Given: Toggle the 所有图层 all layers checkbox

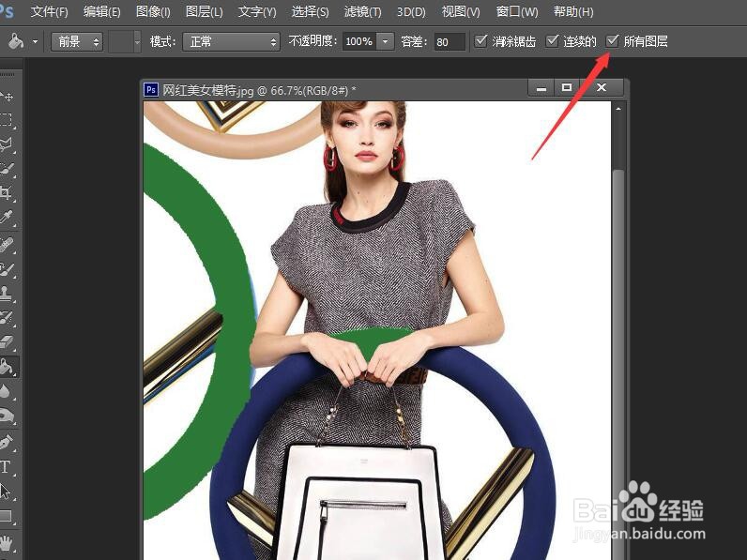Looking at the screenshot, I should [x=612, y=41].
